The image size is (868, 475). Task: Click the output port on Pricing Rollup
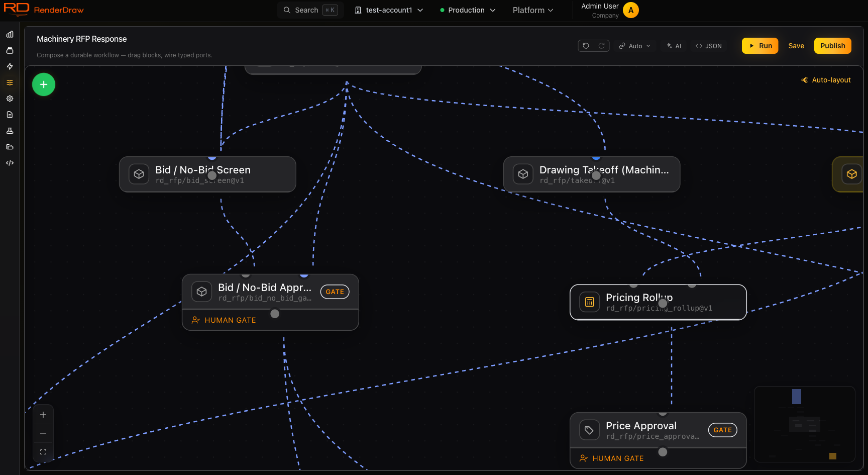pos(663,303)
